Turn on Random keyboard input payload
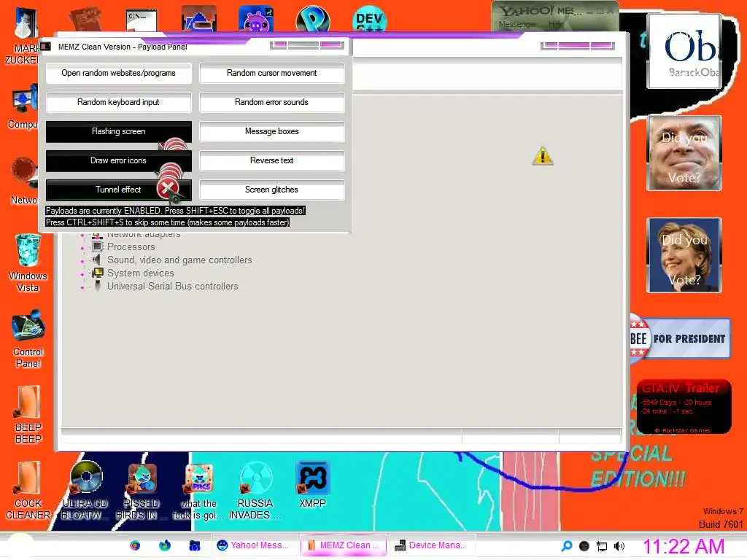 (x=119, y=102)
